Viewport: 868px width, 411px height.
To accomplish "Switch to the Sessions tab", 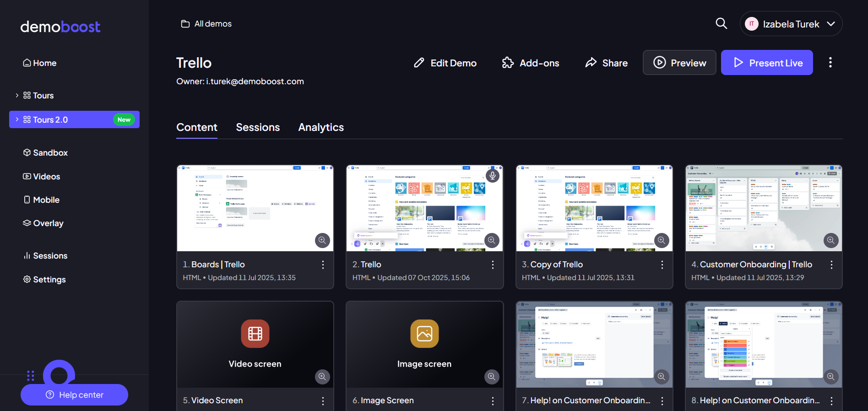I will 258,127.
